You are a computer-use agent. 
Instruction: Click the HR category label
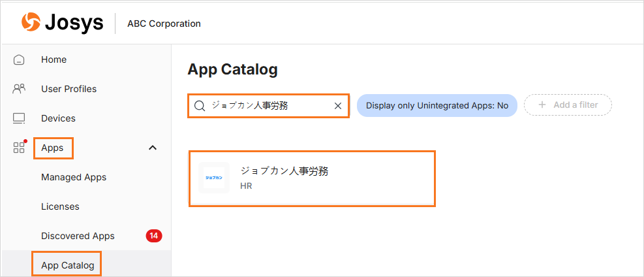coord(246,186)
